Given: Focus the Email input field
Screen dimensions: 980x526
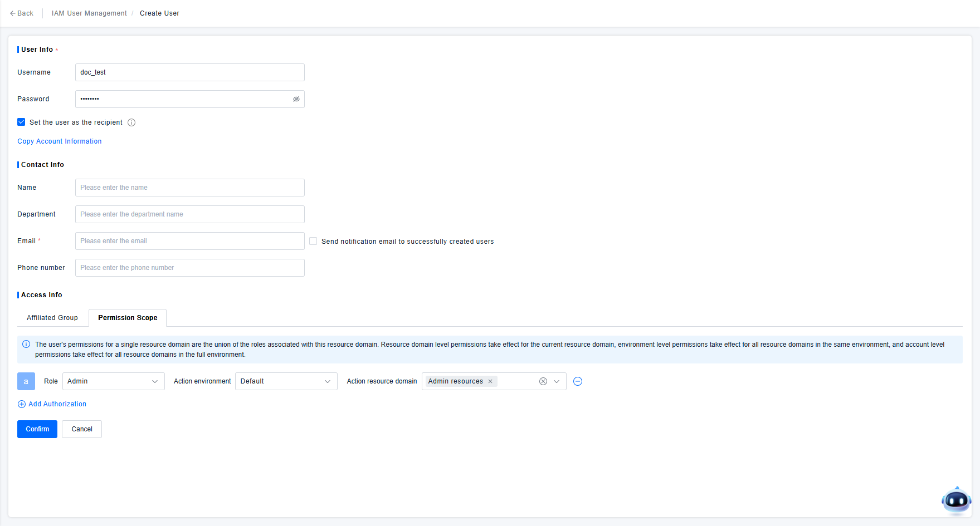Looking at the screenshot, I should pos(189,241).
